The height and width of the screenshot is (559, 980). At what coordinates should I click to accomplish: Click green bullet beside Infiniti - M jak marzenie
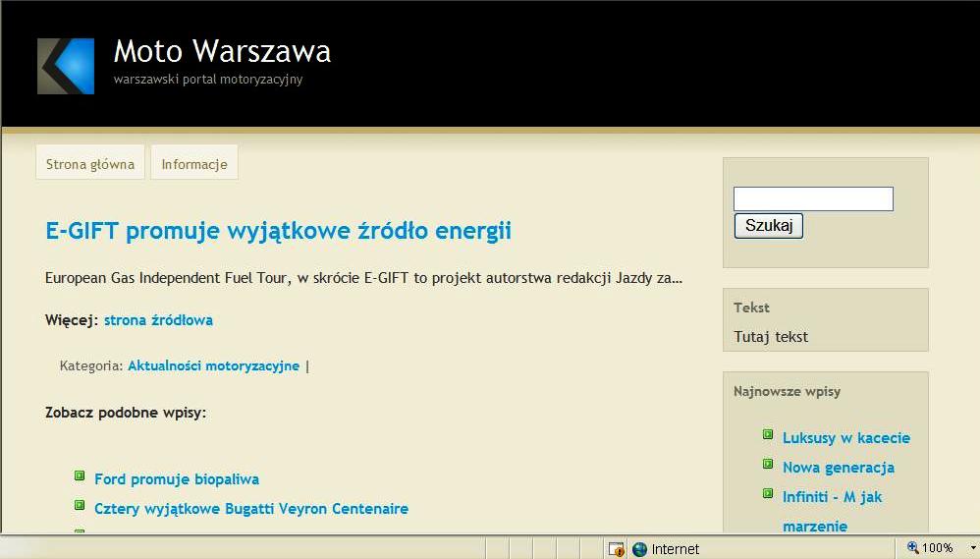click(x=768, y=494)
